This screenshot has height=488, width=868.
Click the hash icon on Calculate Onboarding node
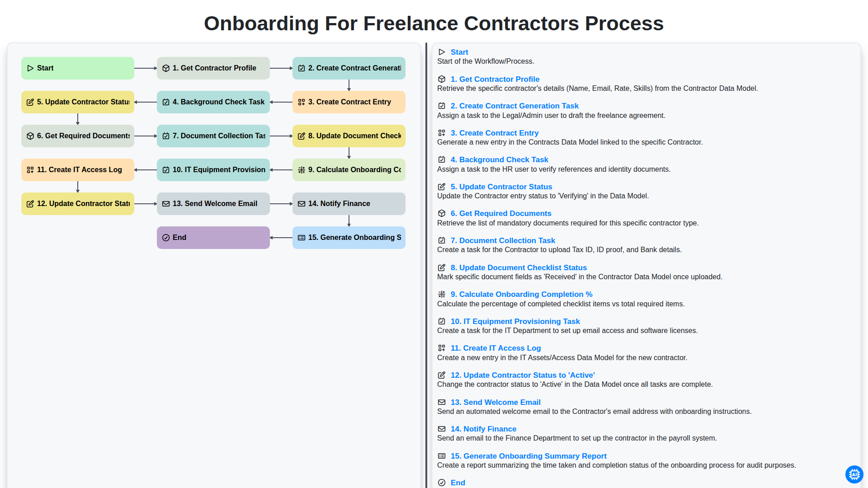coord(302,170)
